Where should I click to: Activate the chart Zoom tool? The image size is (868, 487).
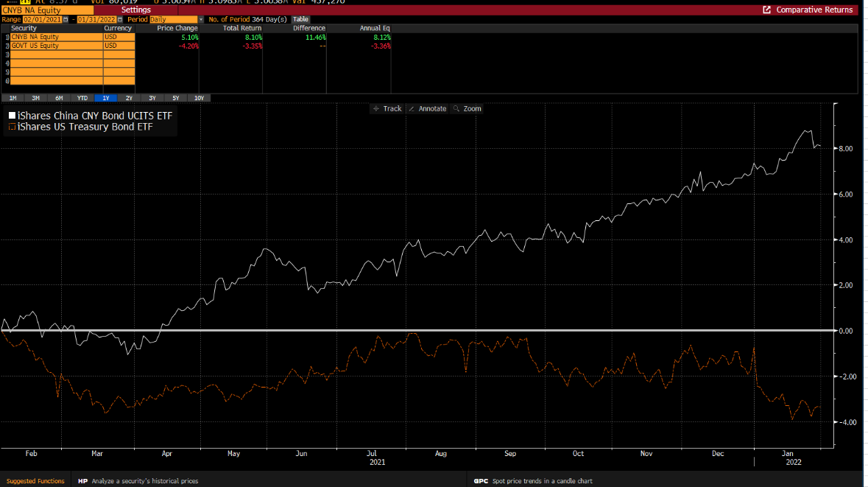point(467,108)
